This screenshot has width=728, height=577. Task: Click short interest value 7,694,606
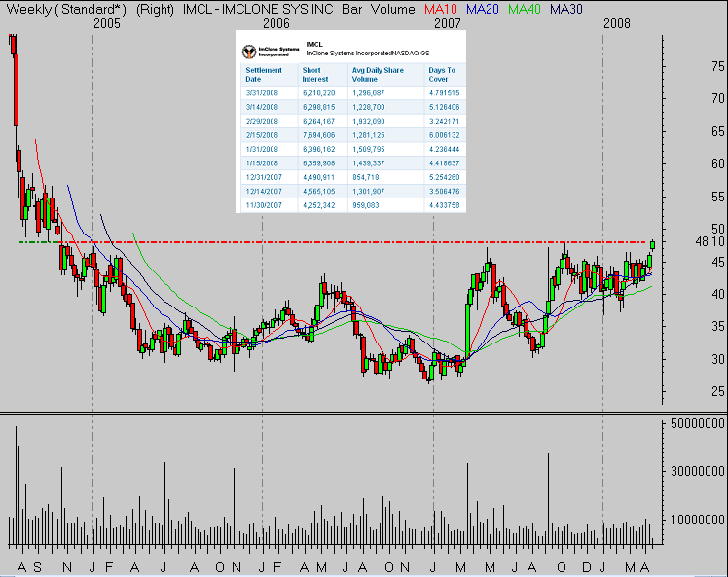click(318, 135)
